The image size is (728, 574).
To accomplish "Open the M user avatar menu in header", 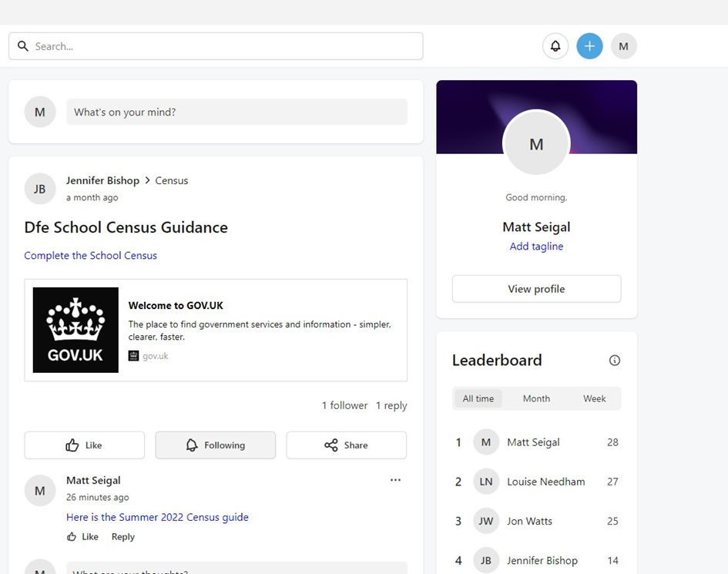I will (623, 46).
